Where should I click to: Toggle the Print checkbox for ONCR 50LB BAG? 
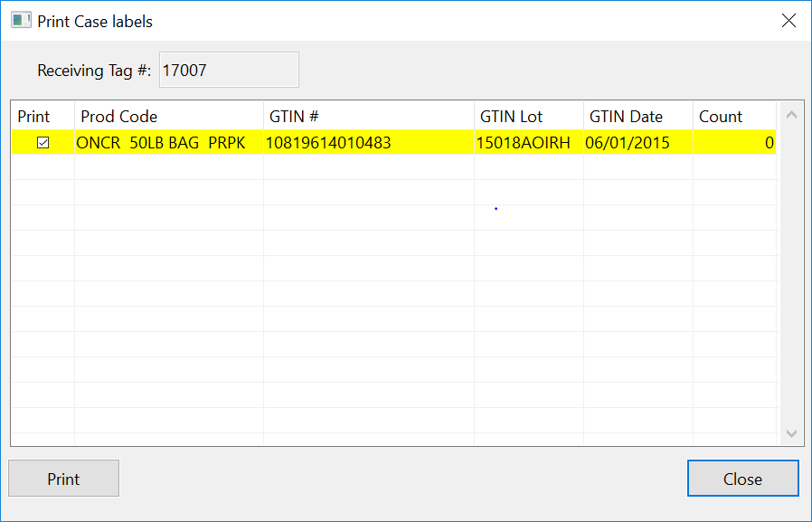[42, 143]
